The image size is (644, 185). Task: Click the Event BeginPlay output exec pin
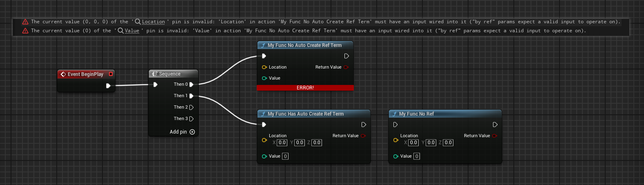(108, 86)
